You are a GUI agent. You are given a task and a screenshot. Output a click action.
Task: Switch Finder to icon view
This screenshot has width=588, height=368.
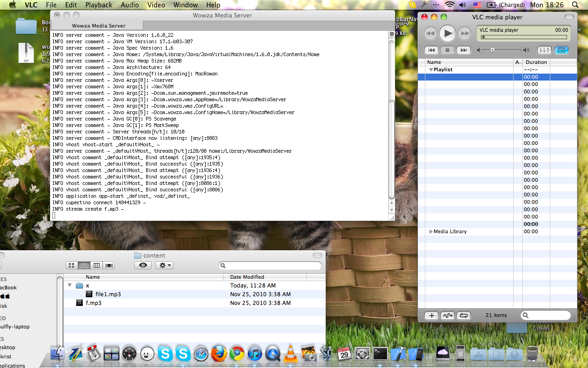pos(72,265)
